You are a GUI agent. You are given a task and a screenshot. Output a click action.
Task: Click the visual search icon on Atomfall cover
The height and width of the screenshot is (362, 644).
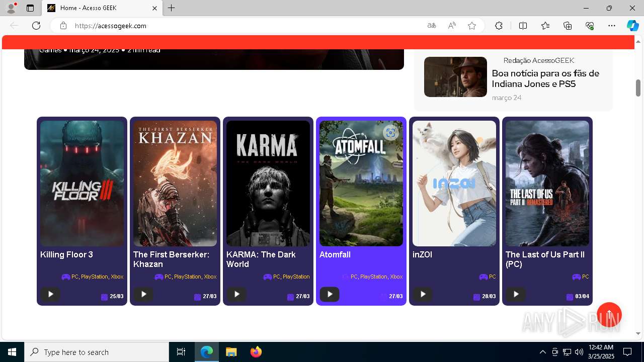pos(390,133)
